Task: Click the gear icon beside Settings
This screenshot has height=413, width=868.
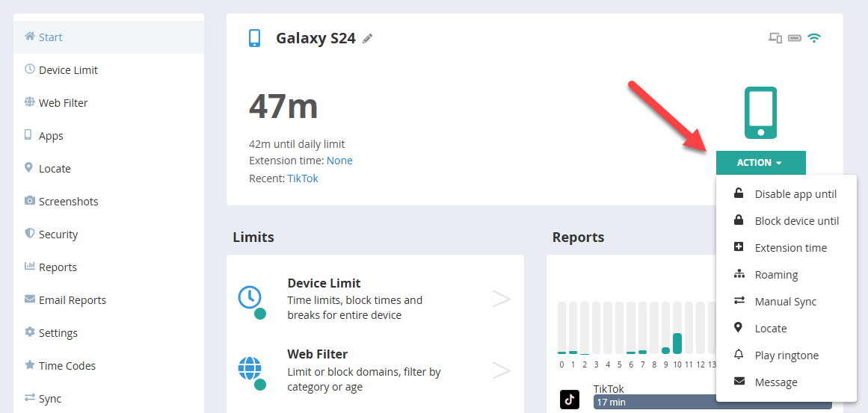Action: click(30, 332)
